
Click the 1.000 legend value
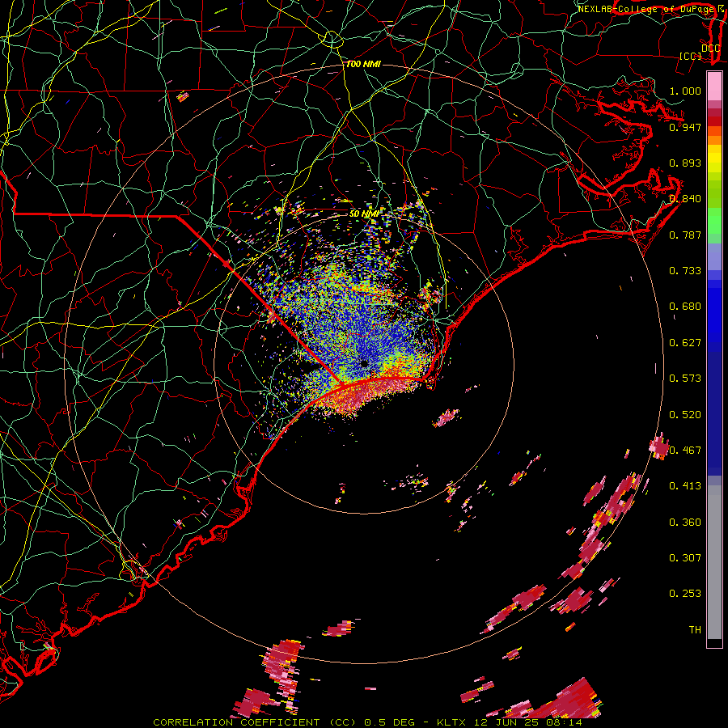tap(685, 91)
